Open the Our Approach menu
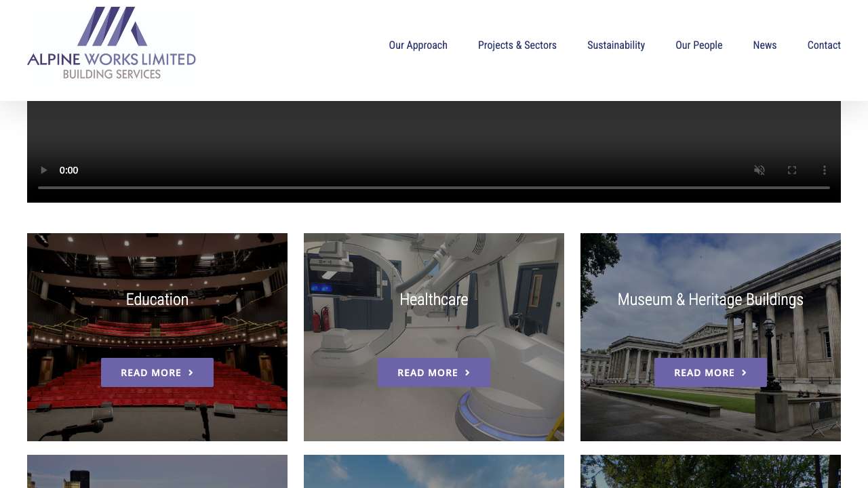Viewport: 868px width, 488px height. [x=418, y=45]
